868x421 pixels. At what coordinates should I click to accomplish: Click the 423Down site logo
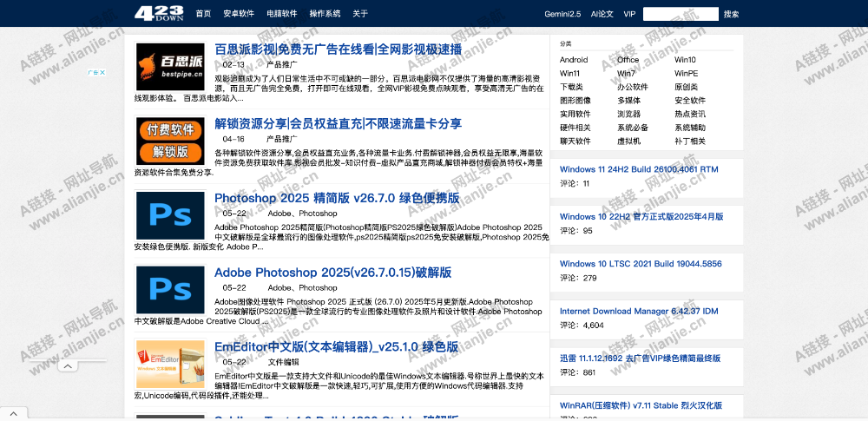(x=159, y=13)
